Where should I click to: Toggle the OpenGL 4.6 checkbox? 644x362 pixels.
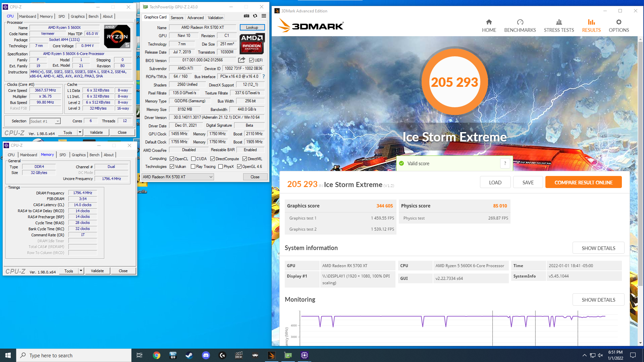click(x=239, y=167)
